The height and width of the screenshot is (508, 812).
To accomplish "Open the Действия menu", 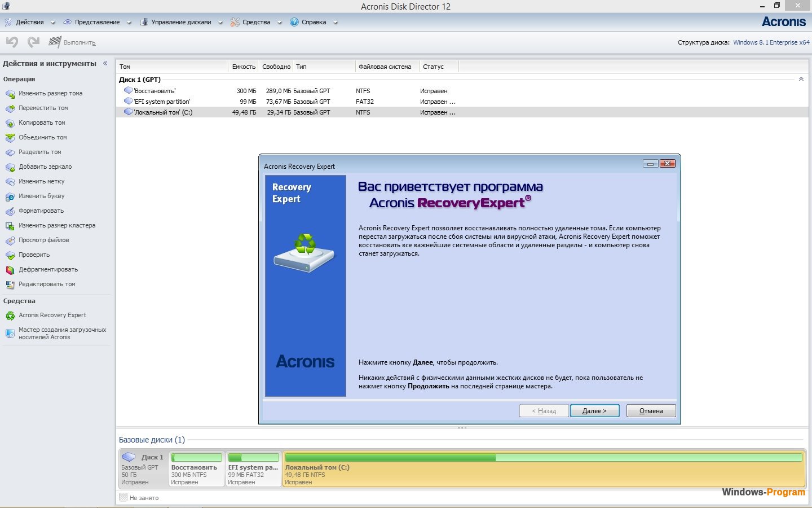I will [x=30, y=22].
